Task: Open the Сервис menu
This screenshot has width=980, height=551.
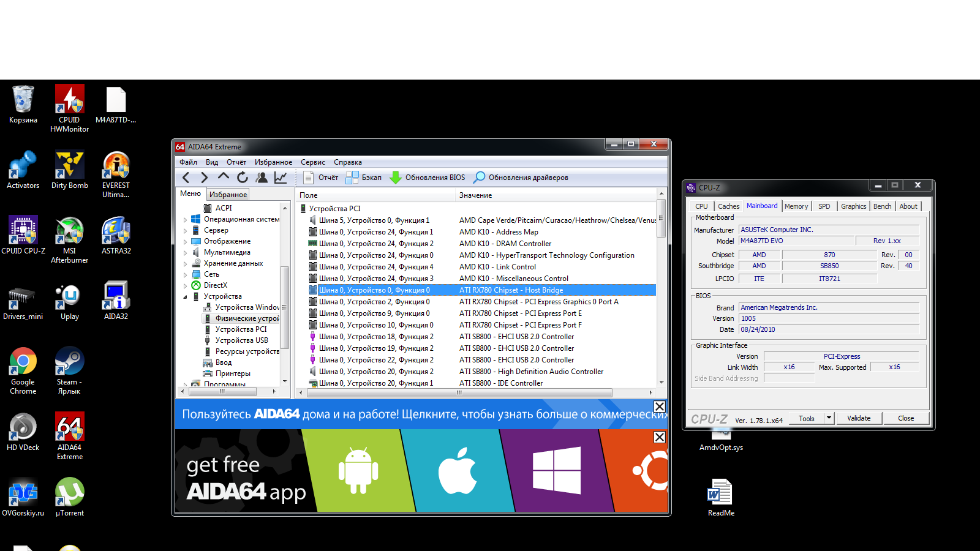Action: tap(313, 162)
